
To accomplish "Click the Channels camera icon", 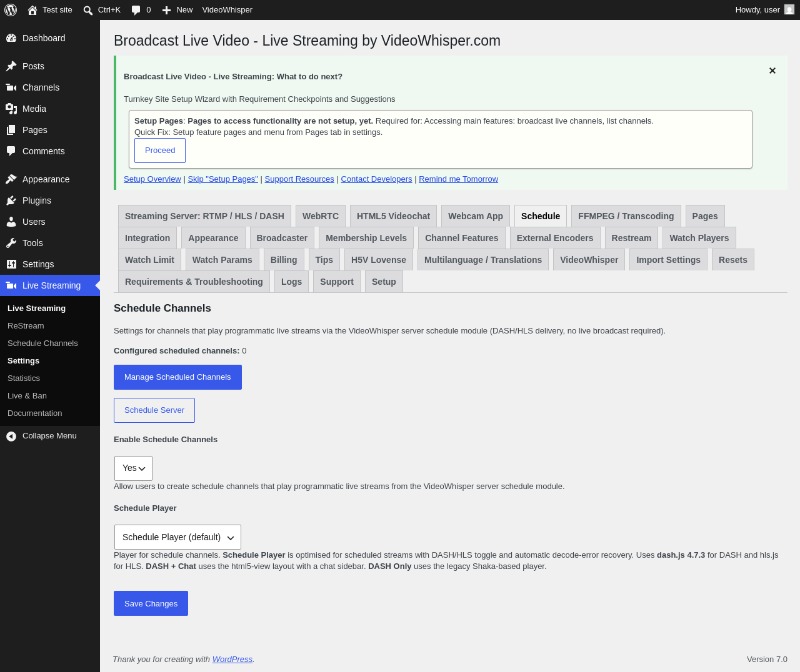I will coord(11,87).
